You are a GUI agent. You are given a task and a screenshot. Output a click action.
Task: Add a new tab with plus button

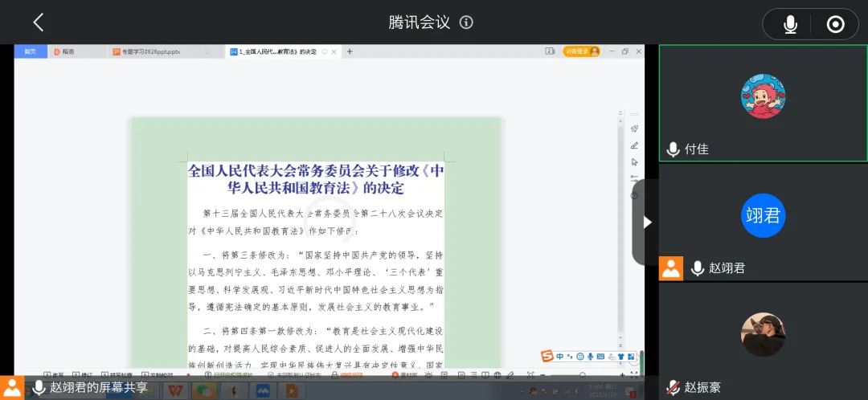click(350, 51)
